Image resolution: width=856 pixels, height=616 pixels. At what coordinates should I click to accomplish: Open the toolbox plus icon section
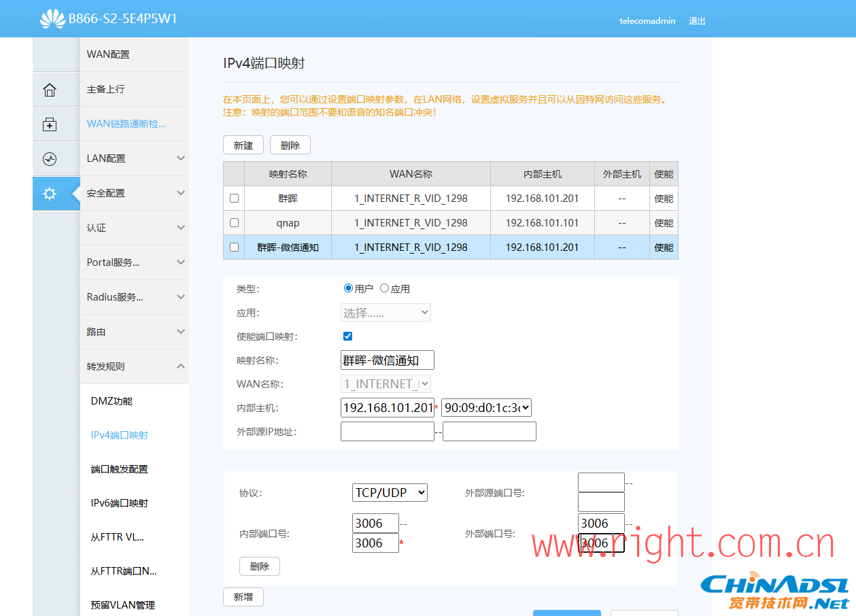(x=50, y=124)
